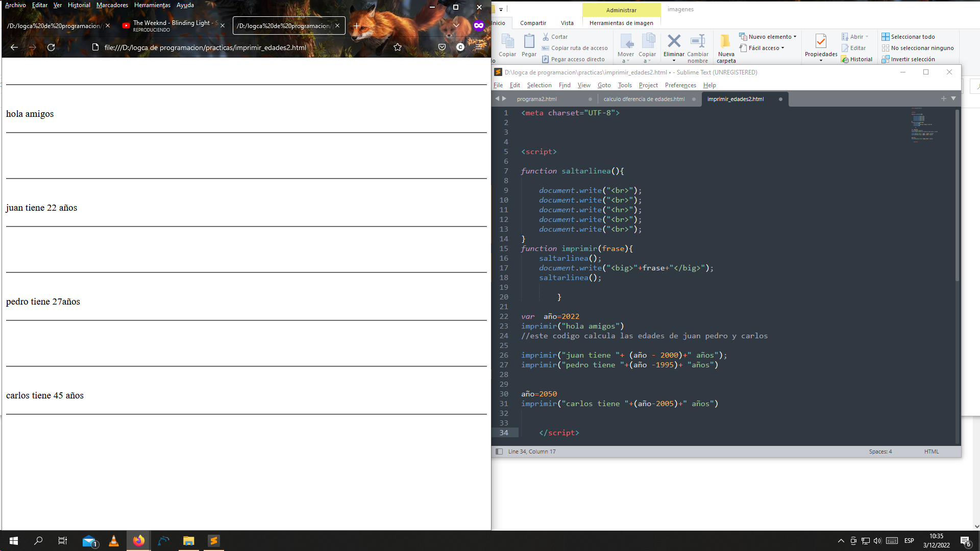Screen dimensions: 980x551
Task: Open Sublime Text Preferences menu
Action: click(x=680, y=85)
